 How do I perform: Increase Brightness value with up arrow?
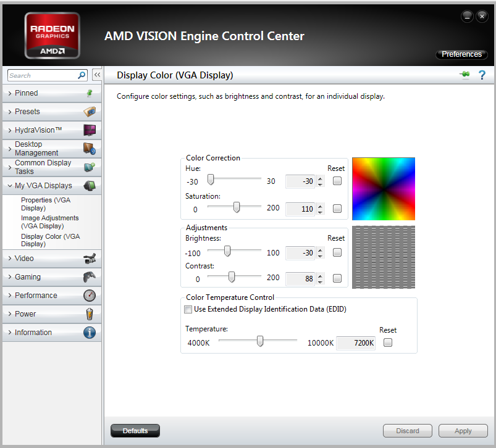320,250
